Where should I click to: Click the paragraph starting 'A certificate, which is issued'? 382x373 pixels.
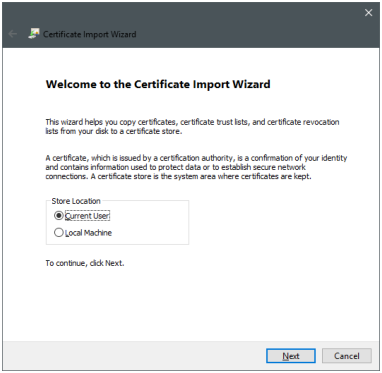click(x=196, y=167)
